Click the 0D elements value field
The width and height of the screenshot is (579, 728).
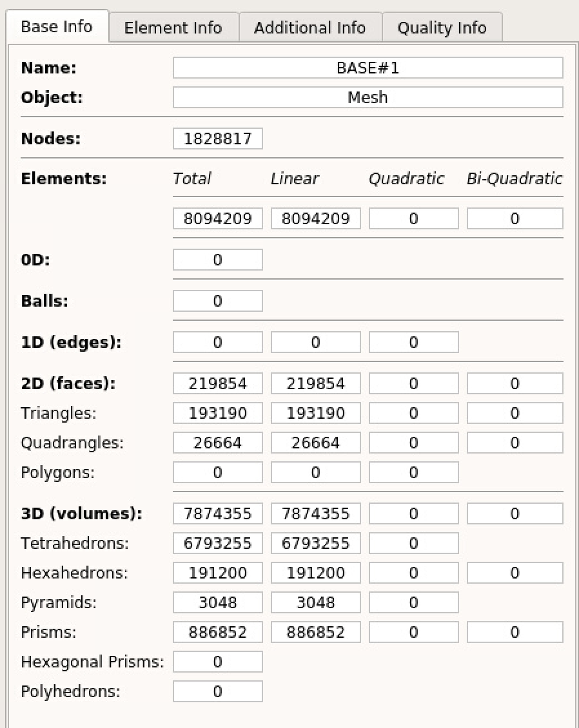217,260
